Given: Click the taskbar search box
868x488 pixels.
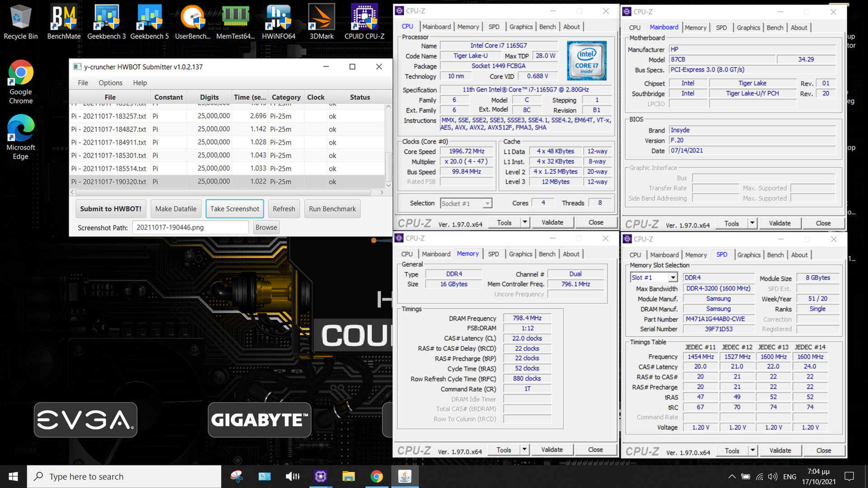Looking at the screenshot, I should (124, 477).
